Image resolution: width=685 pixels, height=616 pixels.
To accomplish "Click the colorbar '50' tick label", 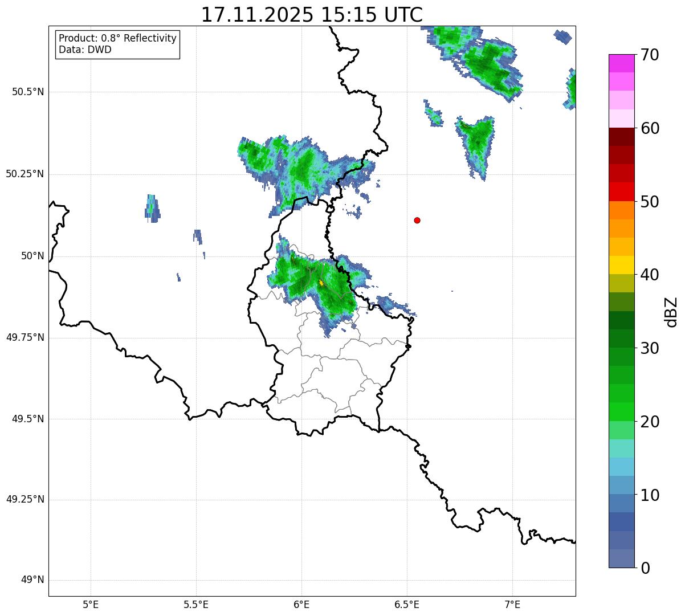I will point(650,202).
